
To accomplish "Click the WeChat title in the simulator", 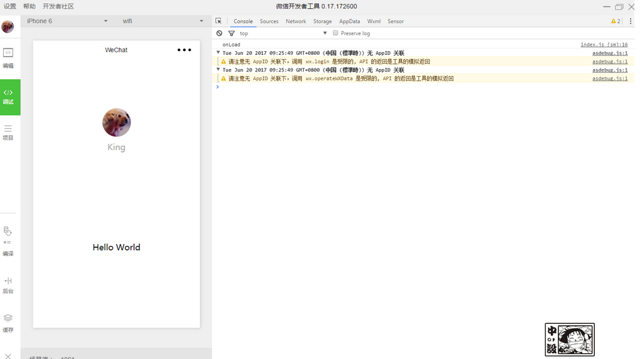I will click(116, 50).
